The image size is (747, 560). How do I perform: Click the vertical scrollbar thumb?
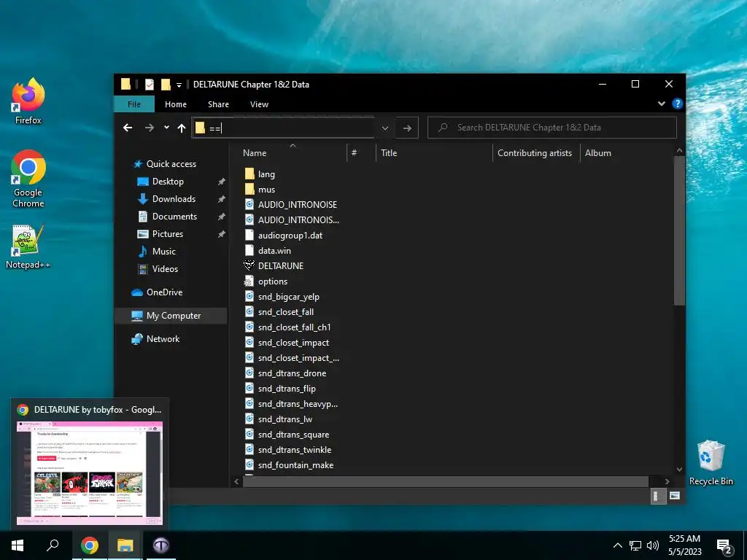tap(679, 230)
